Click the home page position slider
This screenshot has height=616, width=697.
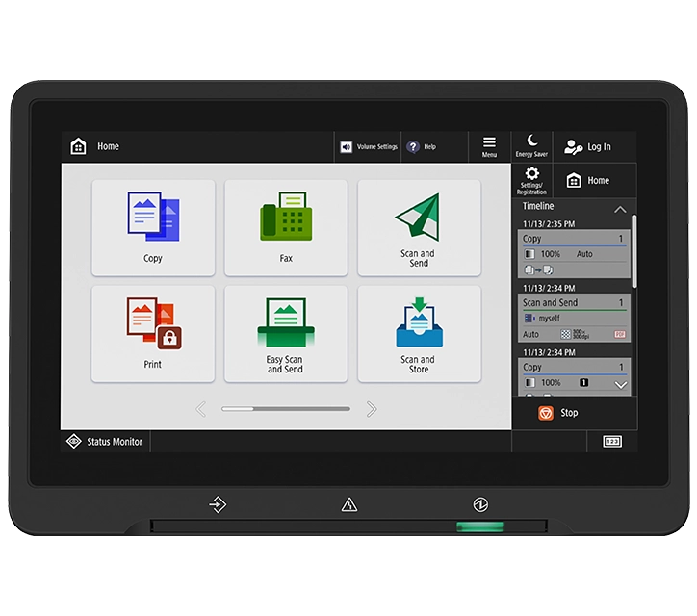tap(286, 409)
